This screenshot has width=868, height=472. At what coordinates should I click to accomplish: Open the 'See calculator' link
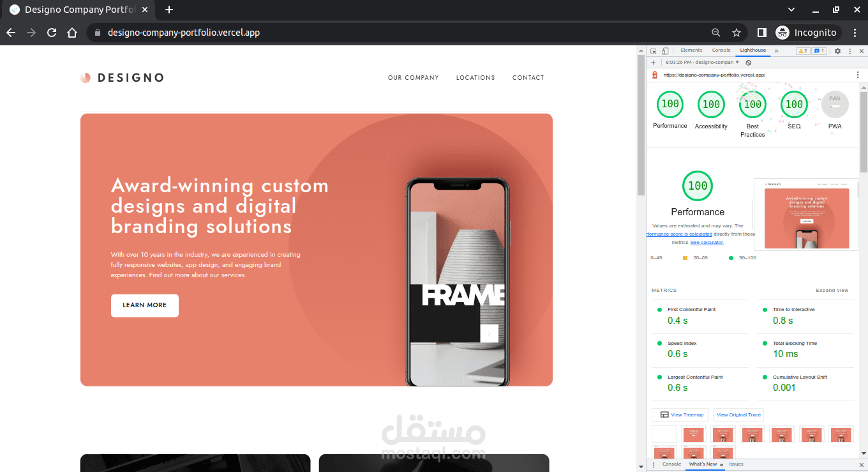pyautogui.click(x=707, y=243)
